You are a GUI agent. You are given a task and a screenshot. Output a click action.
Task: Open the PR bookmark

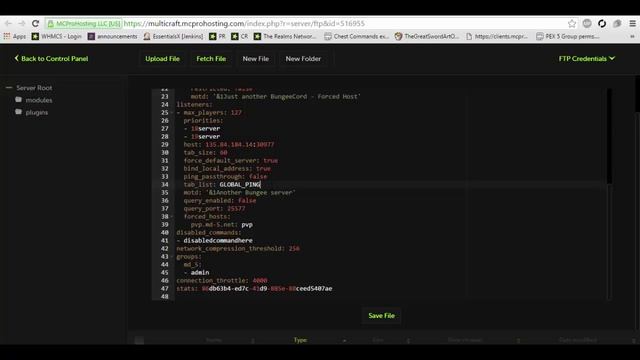pos(217,36)
